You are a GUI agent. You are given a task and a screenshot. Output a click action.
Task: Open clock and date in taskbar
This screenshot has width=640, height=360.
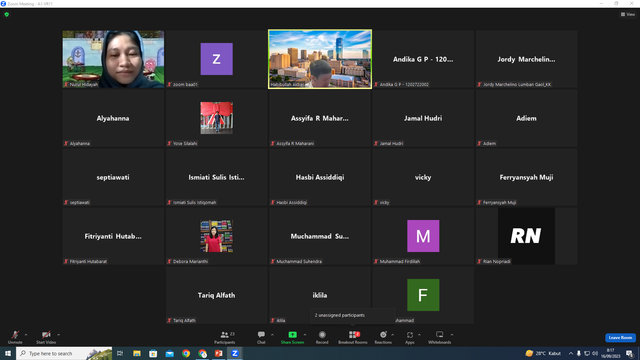coord(611,353)
